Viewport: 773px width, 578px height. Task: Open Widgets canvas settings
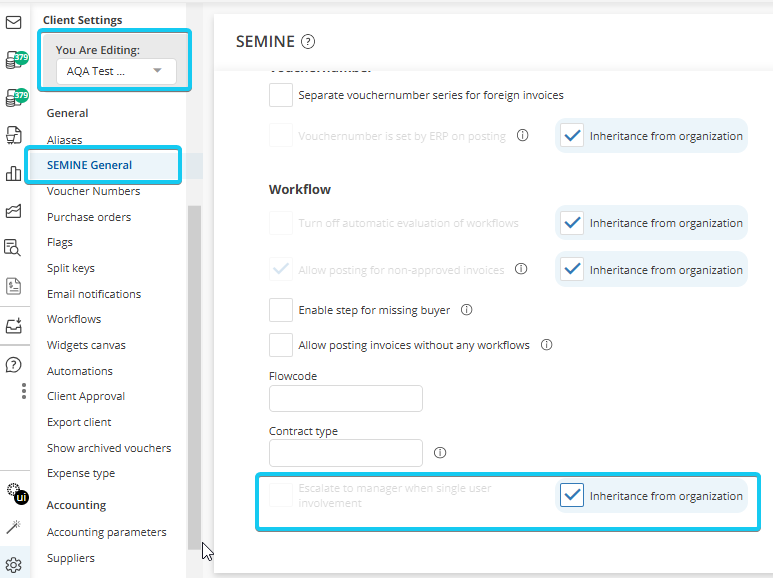coord(86,345)
